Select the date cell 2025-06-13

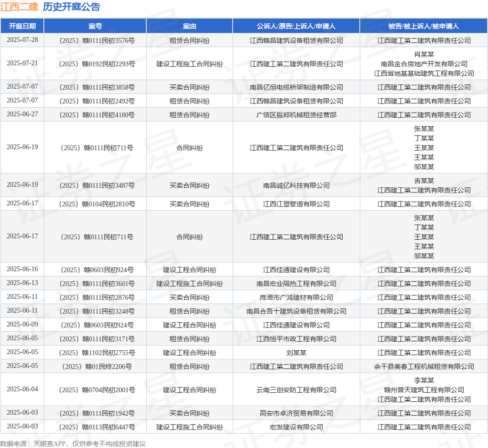22,283
